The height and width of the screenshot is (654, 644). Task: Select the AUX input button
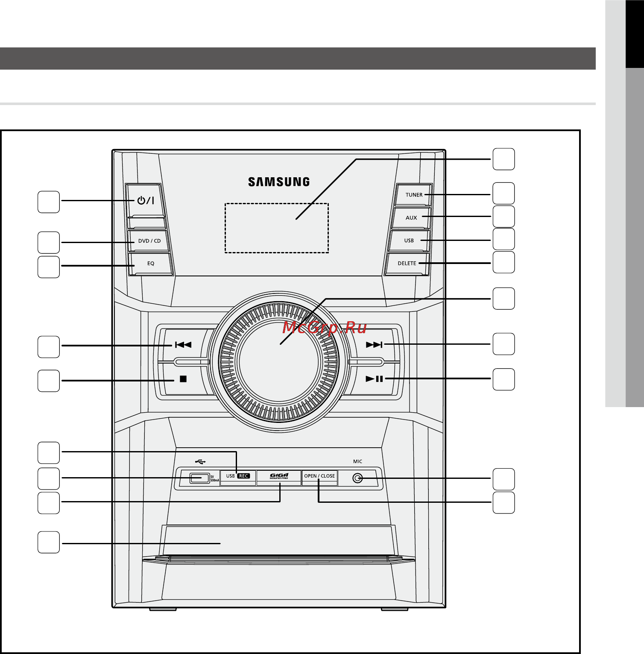click(x=411, y=217)
